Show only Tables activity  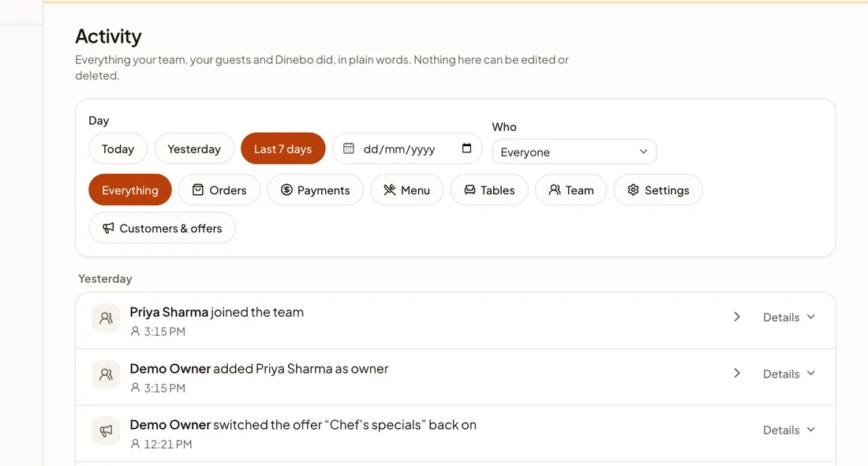(x=489, y=190)
